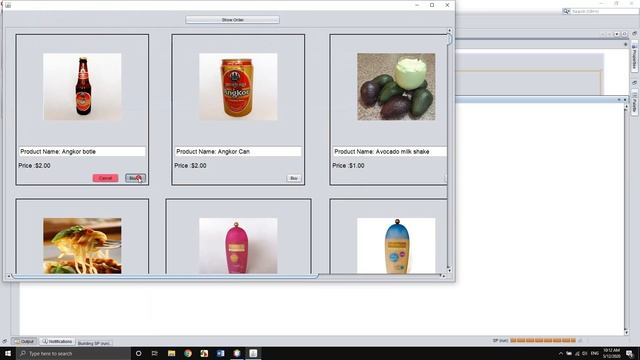Click the Product Name: Angkor Can field

[238, 151]
